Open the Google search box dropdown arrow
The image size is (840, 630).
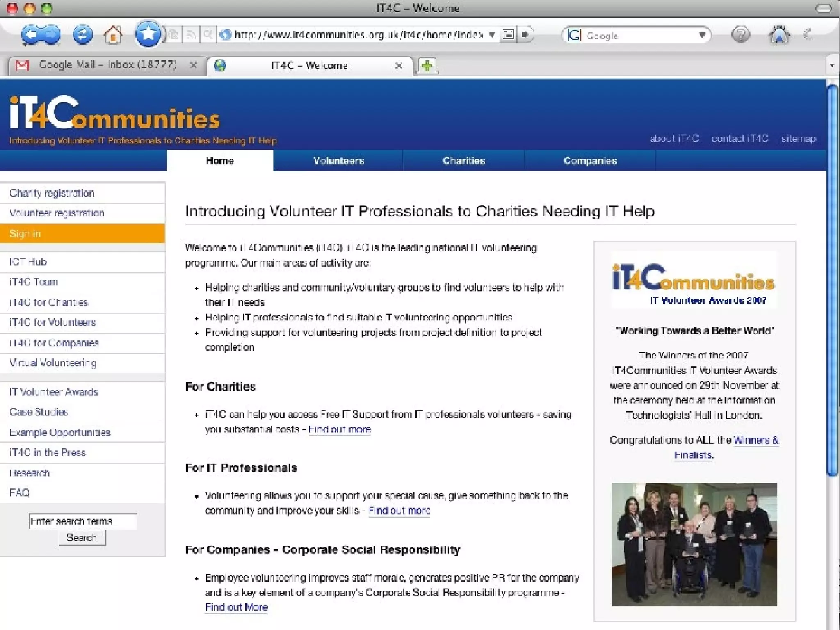click(702, 35)
